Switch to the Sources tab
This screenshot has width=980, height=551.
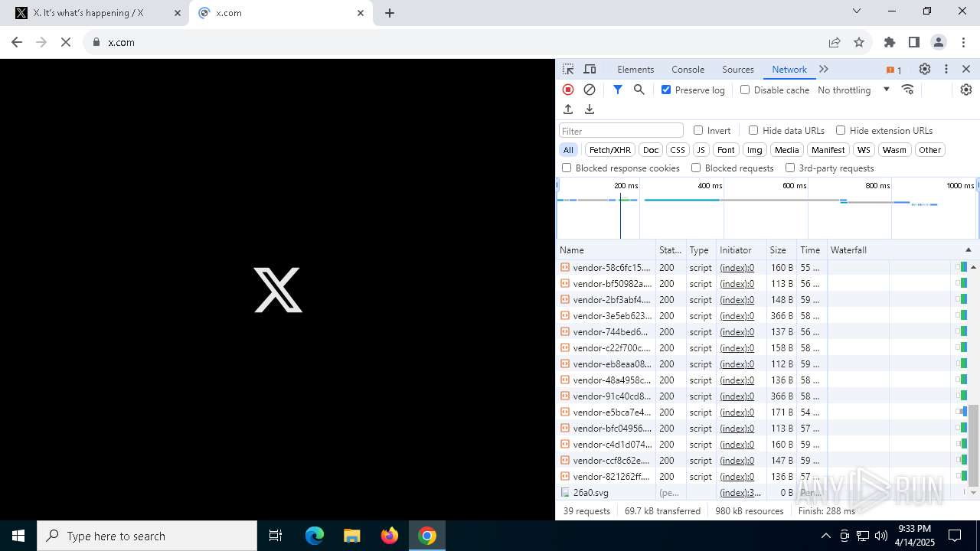click(738, 69)
